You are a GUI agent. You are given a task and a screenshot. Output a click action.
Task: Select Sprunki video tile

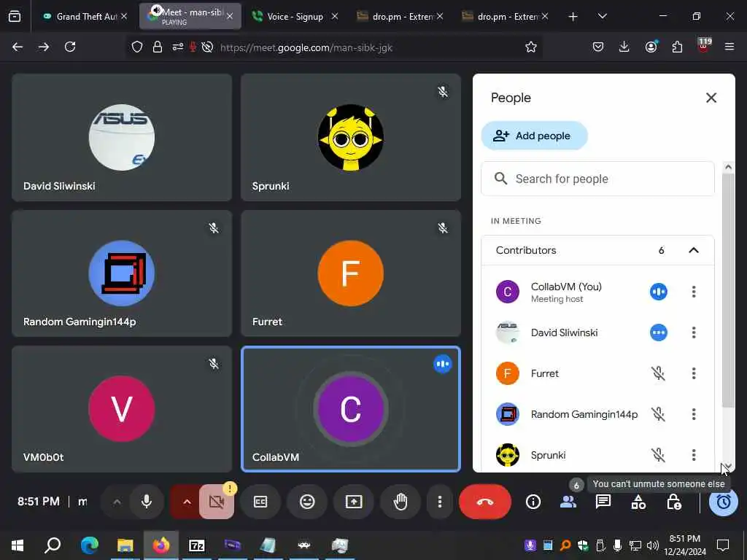(x=351, y=137)
